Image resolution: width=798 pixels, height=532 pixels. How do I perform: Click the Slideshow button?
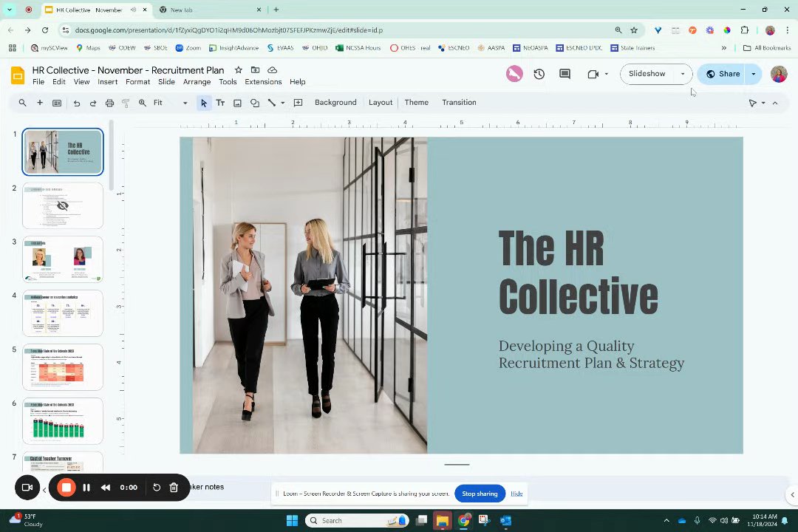tap(647, 74)
